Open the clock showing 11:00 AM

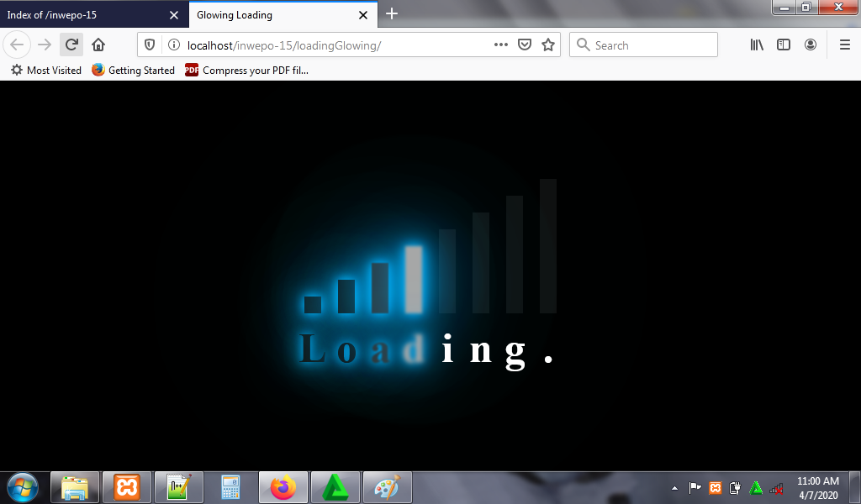tap(818, 487)
